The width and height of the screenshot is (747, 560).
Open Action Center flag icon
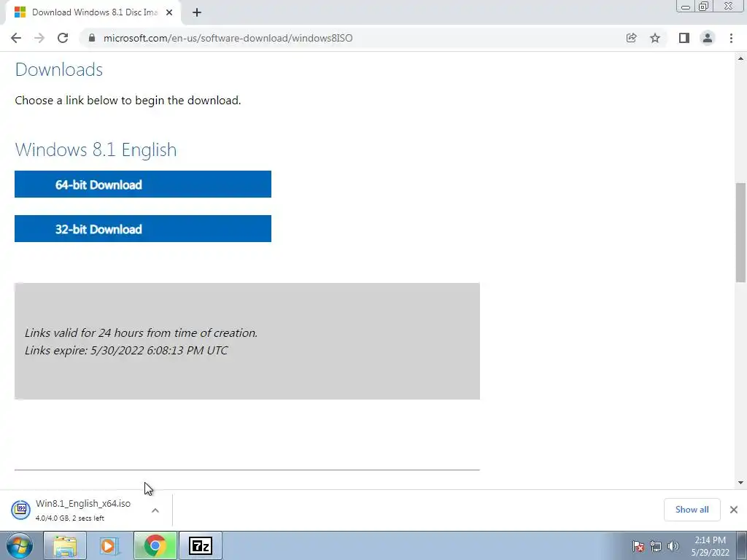tap(638, 545)
